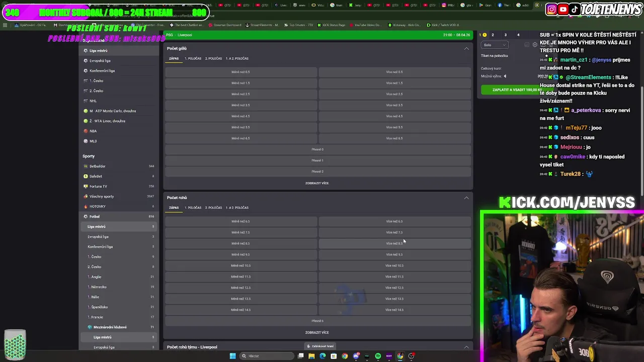
Task: Open Spotify from taskbar
Action: (x=378, y=356)
